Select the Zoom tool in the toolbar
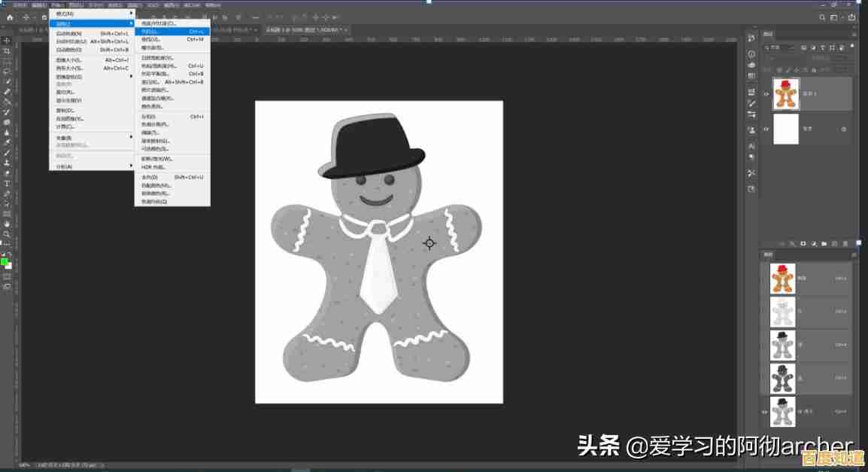This screenshot has height=472, width=868. [x=7, y=234]
